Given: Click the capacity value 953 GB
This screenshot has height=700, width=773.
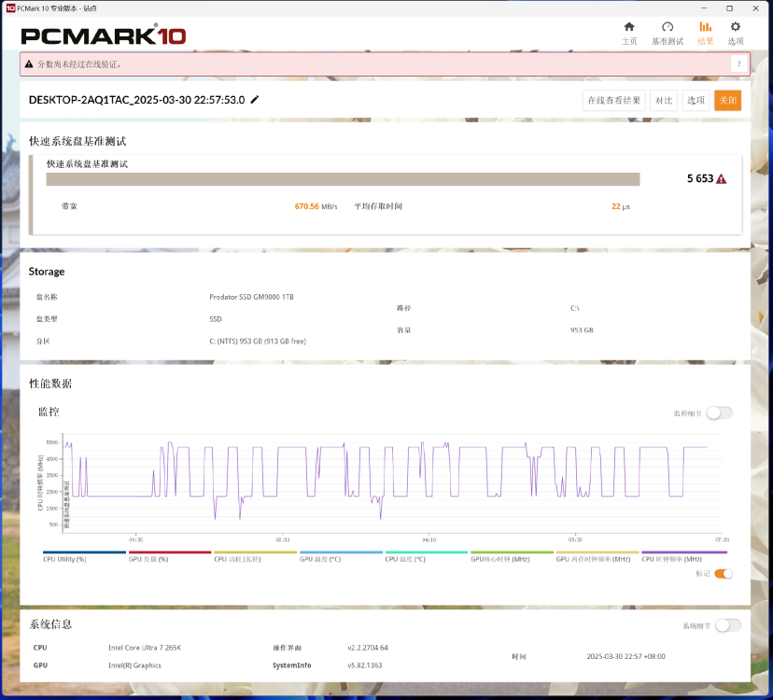Looking at the screenshot, I should coord(582,330).
